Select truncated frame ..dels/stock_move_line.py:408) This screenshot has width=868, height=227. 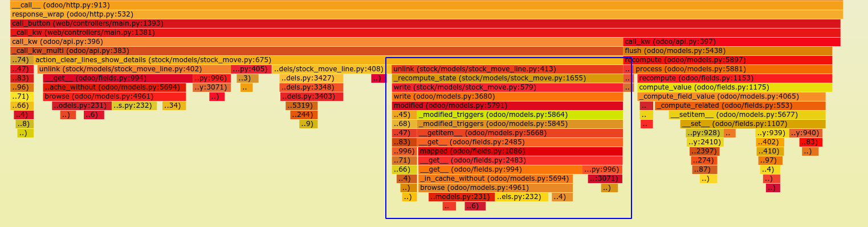point(328,69)
